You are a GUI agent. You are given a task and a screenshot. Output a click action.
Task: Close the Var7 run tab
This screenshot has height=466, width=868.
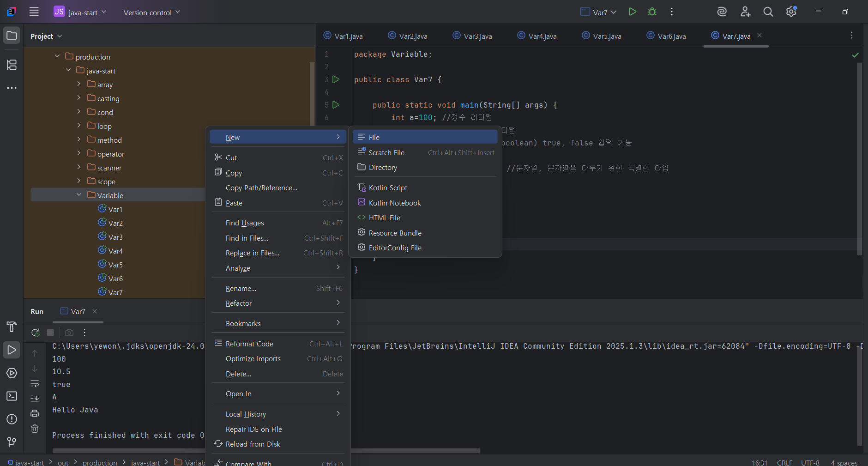[95, 311]
